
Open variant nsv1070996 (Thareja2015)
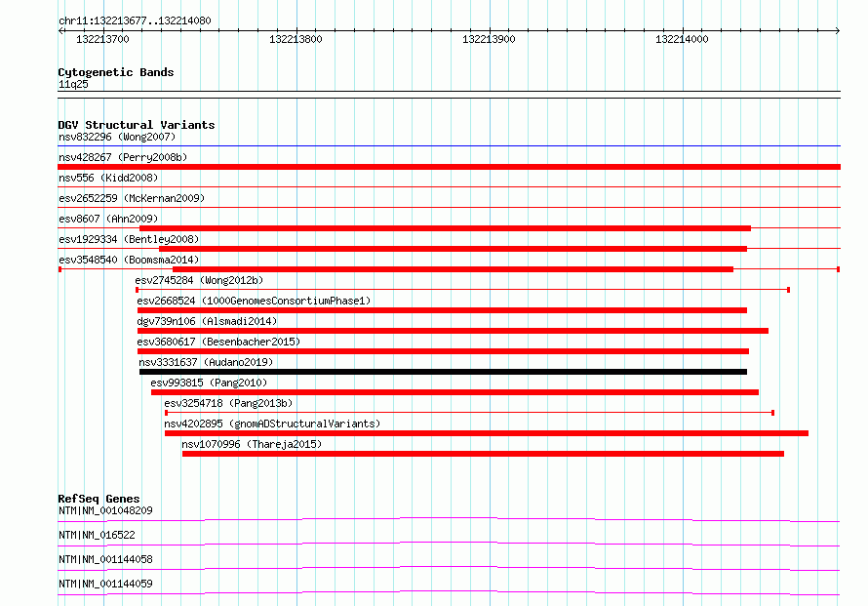(x=252, y=444)
